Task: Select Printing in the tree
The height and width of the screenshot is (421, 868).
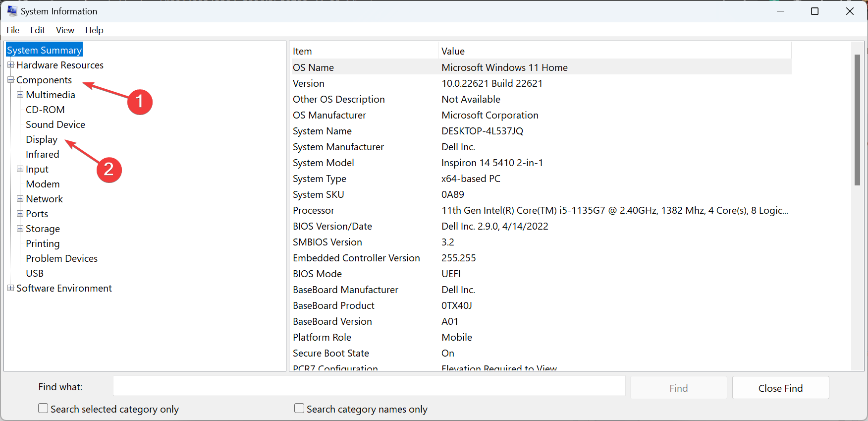Action: (43, 243)
